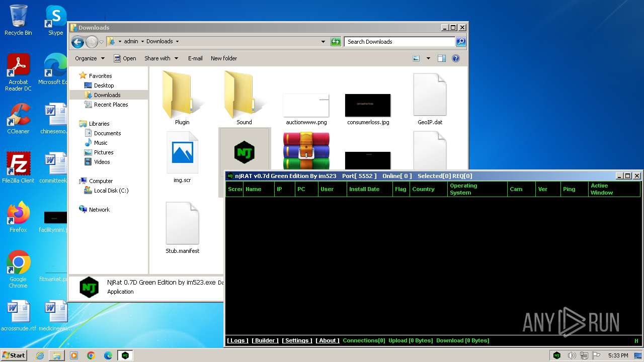The height and width of the screenshot is (362, 644).
Task: Open njRAT Settings
Action: pyautogui.click(x=297, y=340)
